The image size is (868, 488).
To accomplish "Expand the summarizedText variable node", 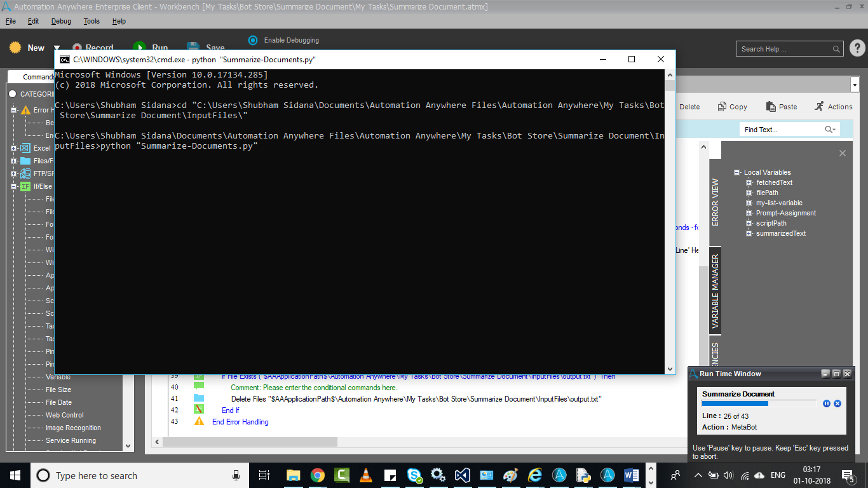I will click(x=749, y=233).
